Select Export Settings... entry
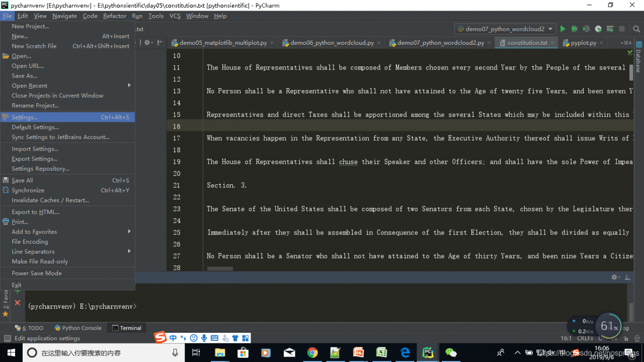This screenshot has height=362, width=644. click(67, 159)
